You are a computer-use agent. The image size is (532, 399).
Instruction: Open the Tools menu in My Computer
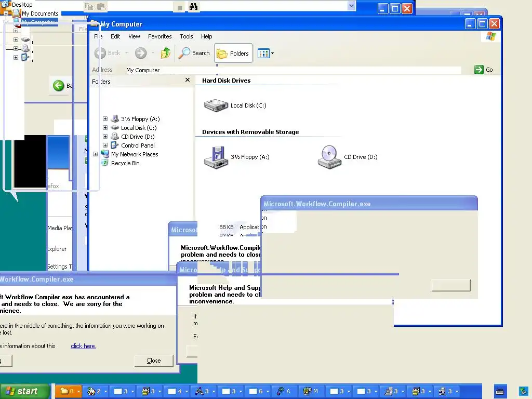187,36
